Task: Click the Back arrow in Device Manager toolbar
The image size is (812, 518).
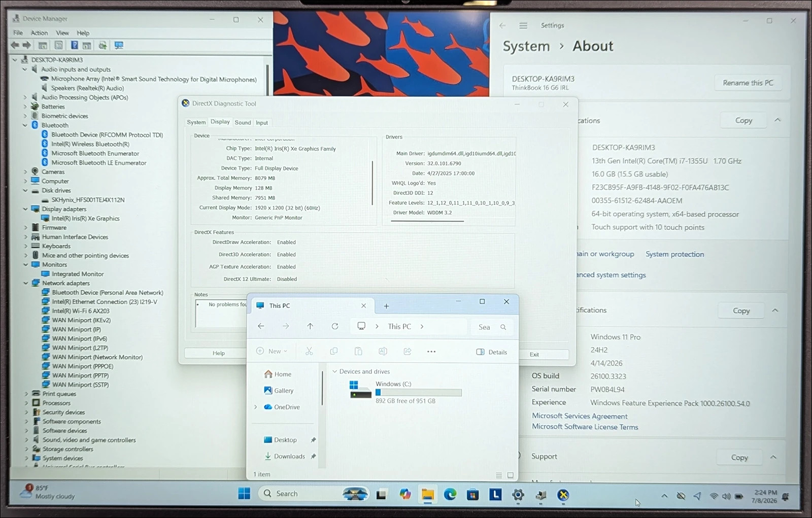Action: click(15, 45)
